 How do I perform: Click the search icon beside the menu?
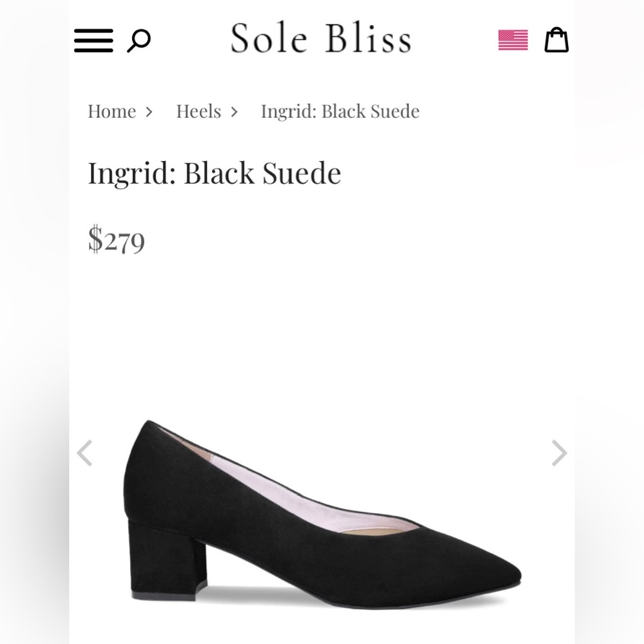138,40
